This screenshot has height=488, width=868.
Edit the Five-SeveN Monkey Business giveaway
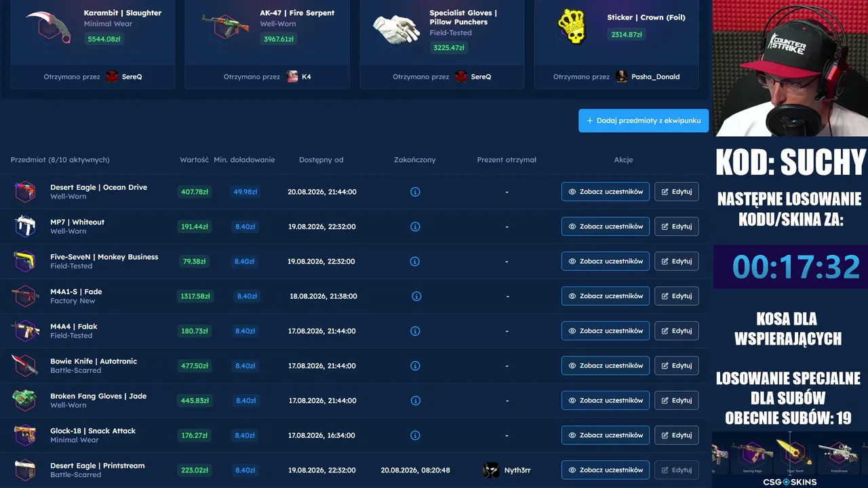677,261
